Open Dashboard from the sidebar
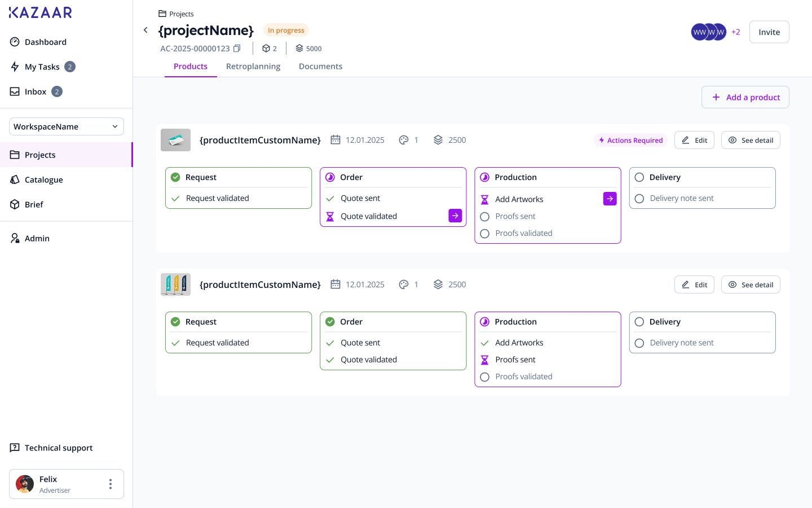The image size is (812, 508). click(66, 42)
